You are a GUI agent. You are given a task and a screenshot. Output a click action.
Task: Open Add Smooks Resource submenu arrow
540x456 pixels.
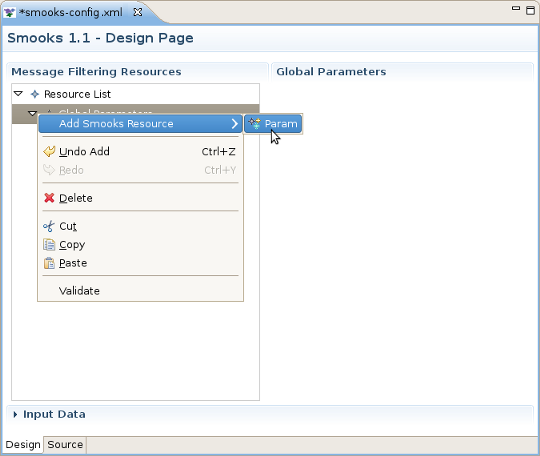click(x=235, y=123)
